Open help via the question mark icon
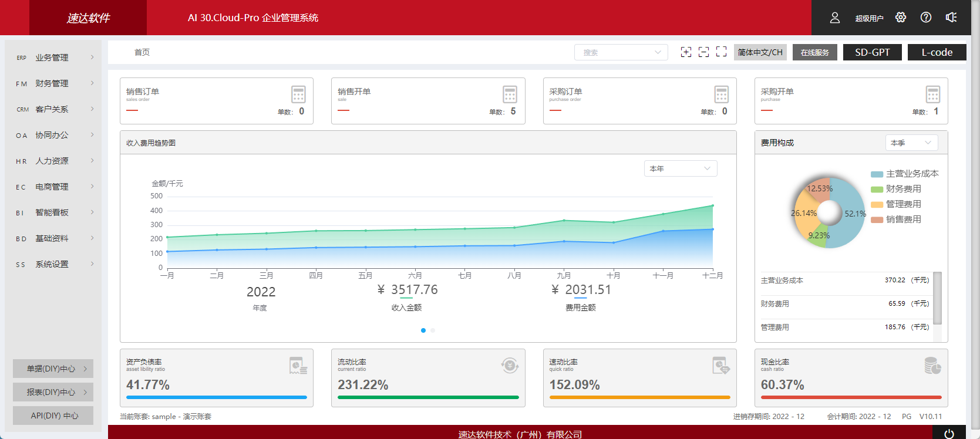This screenshot has width=980, height=439. click(926, 18)
